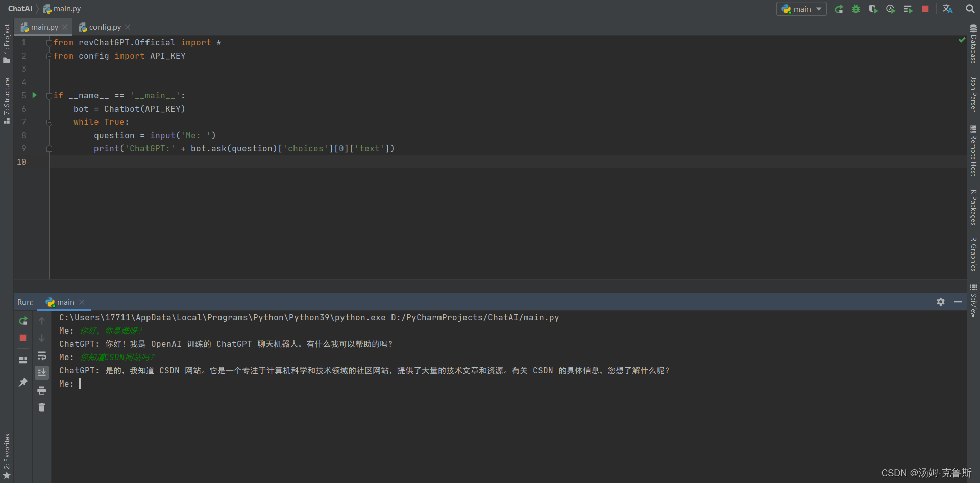Click the inspection status checkmark in editor

(x=962, y=40)
